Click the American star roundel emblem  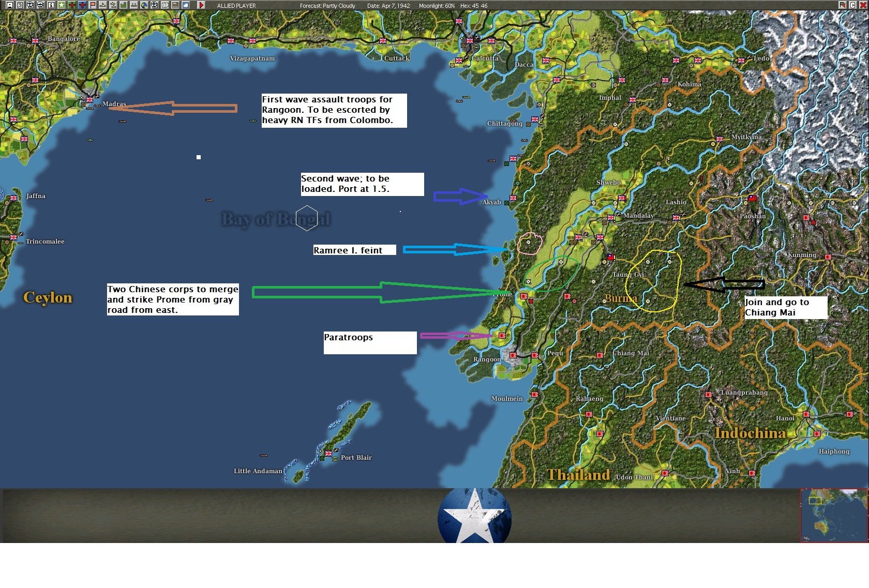474,516
